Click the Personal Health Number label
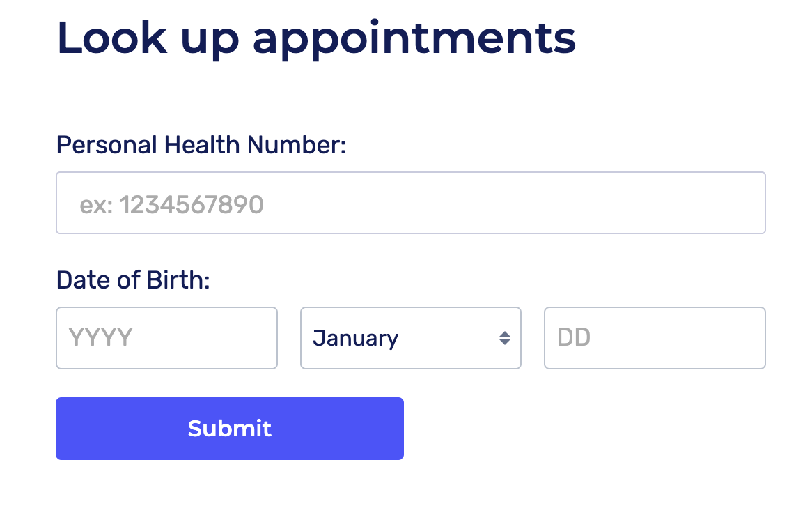Viewport: 812px width, 506px height. tap(201, 146)
